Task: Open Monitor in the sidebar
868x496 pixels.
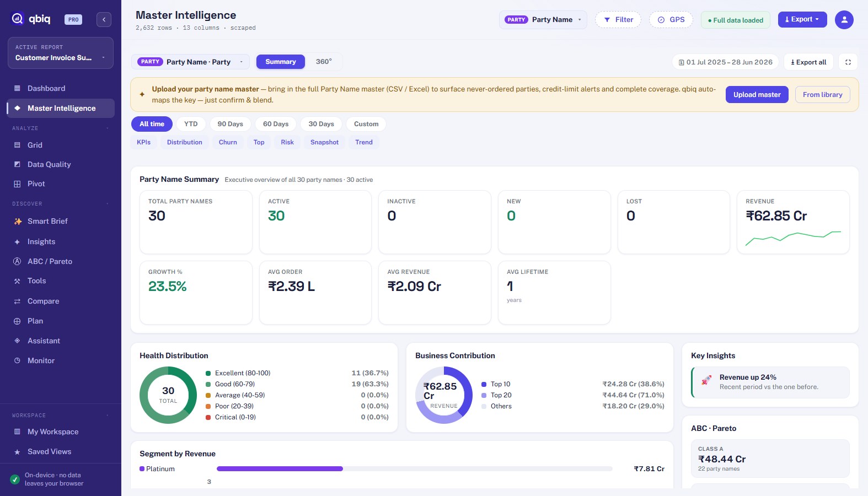Action: (61, 360)
